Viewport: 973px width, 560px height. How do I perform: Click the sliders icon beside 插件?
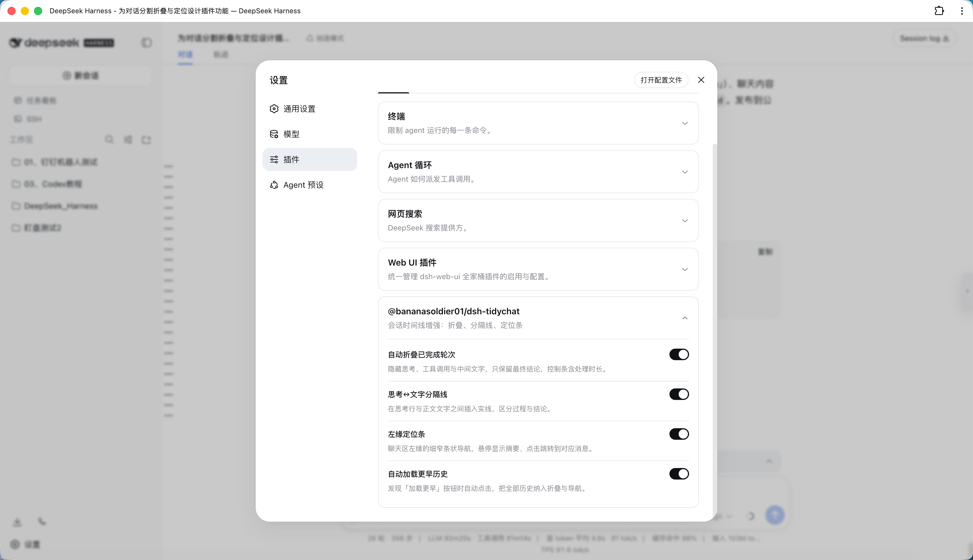coord(274,159)
